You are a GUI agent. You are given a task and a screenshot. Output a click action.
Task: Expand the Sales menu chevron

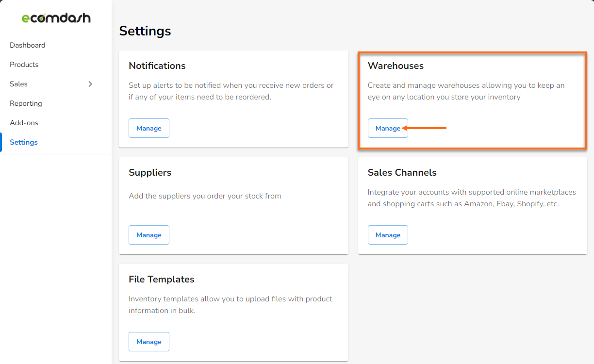tap(90, 83)
